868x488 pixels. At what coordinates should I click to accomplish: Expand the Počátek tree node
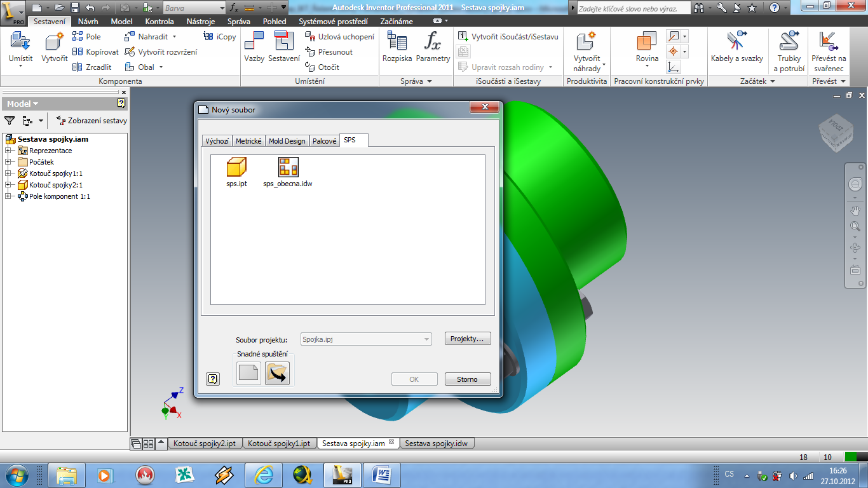point(8,162)
